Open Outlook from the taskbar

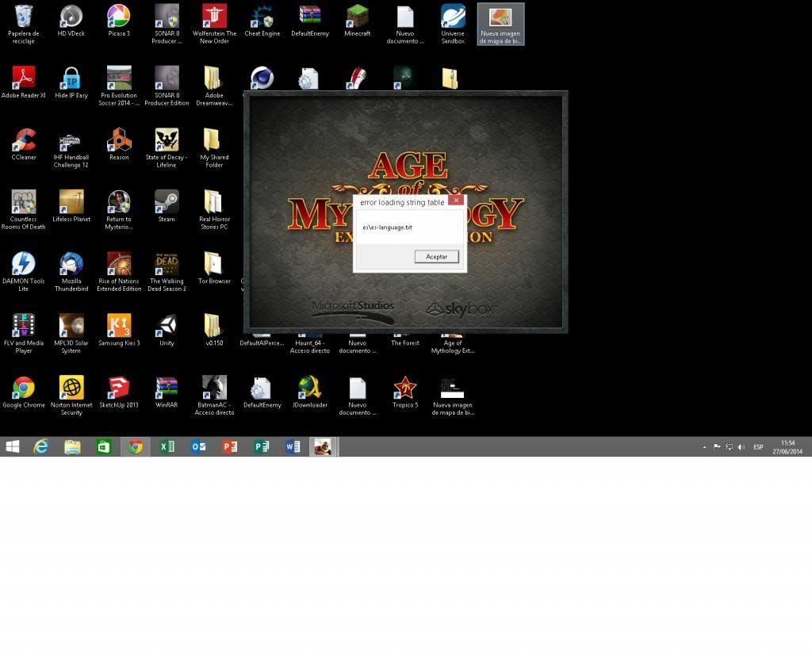coord(198,446)
